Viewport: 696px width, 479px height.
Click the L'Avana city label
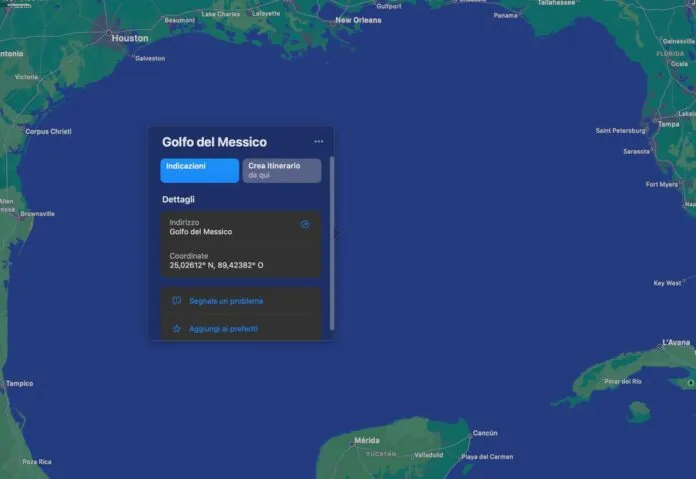tap(676, 342)
